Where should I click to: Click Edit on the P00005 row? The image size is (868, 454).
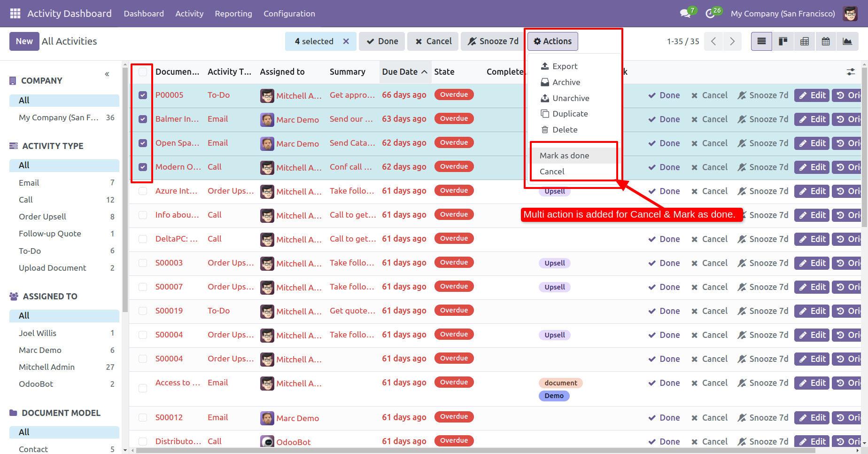[x=812, y=95]
